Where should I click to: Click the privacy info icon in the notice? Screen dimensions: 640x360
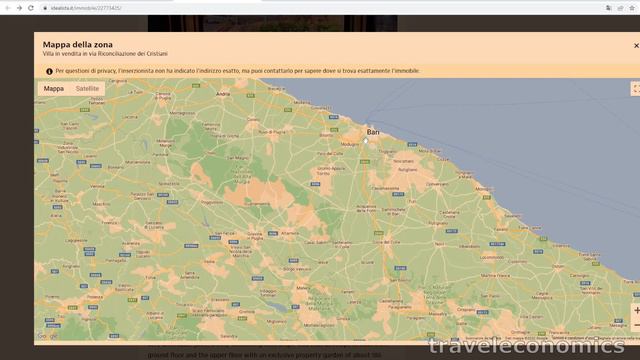coord(49,71)
